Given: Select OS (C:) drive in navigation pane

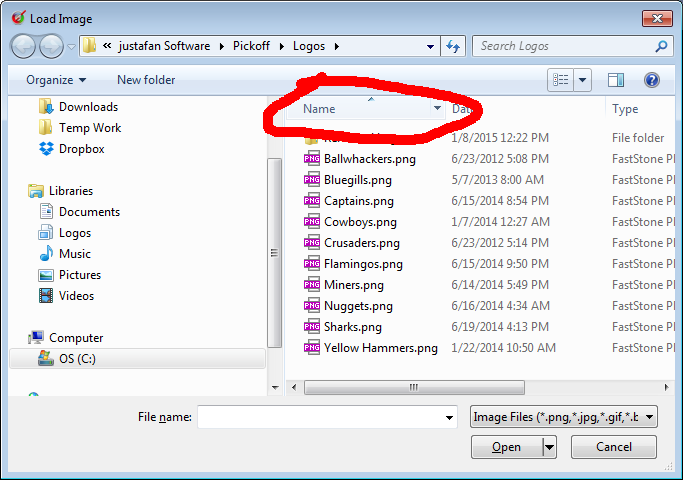Looking at the screenshot, I should tap(77, 359).
